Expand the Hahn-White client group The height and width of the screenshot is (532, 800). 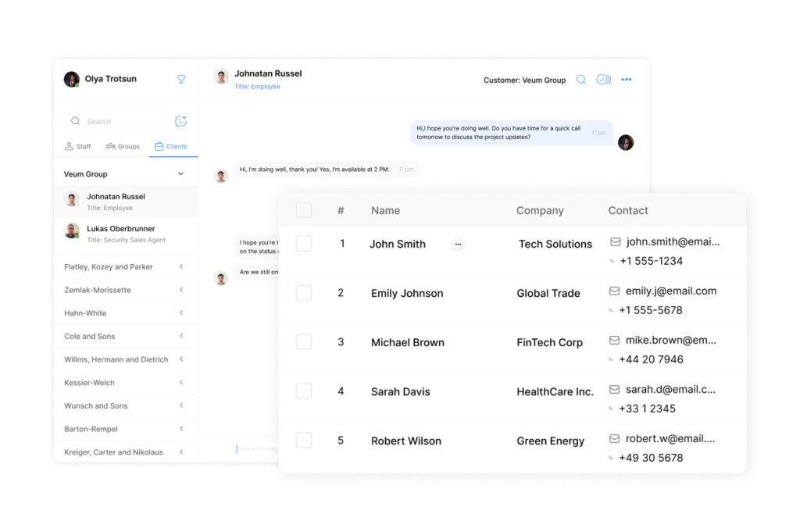pos(181,313)
